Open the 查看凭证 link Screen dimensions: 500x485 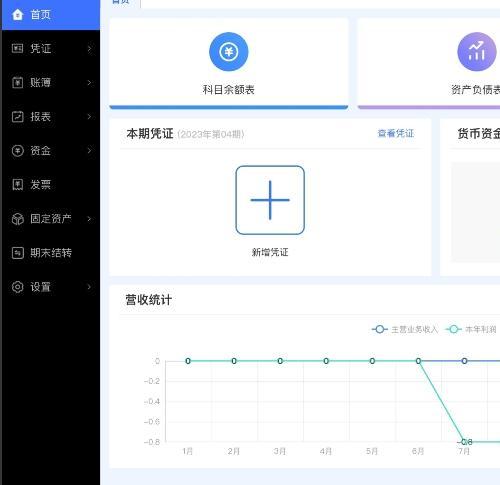[396, 134]
